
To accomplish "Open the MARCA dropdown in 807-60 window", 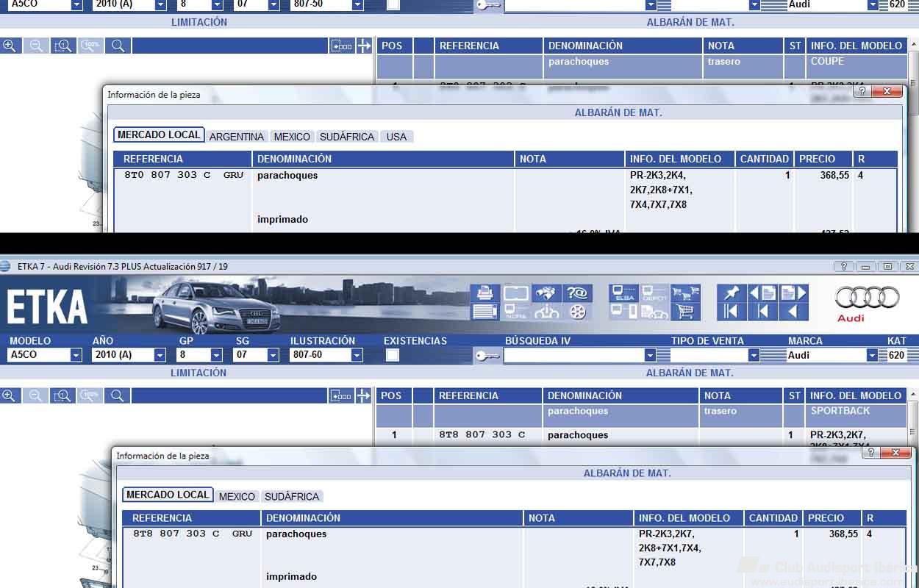I will (x=873, y=355).
